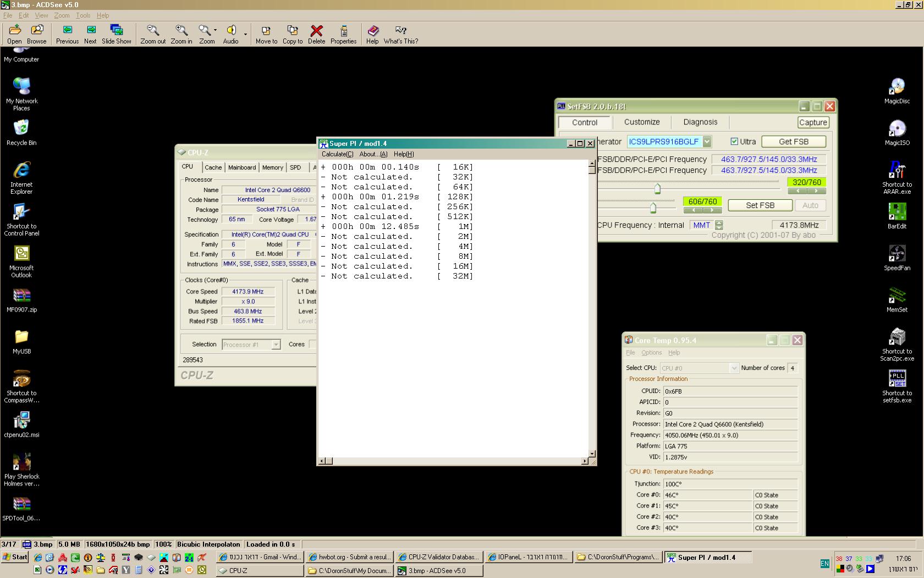Select the BarEdit desktop icon
This screenshot has width=924, height=578.
pos(897,216)
